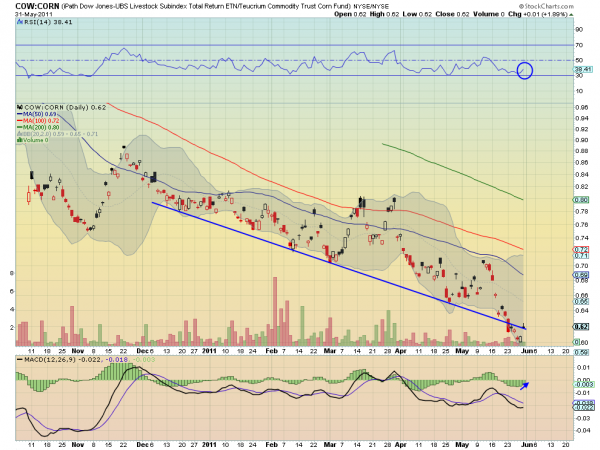Click the 0.69 blue price tag on right axis
Screen dimensions: 600x450
pyautogui.click(x=581, y=275)
